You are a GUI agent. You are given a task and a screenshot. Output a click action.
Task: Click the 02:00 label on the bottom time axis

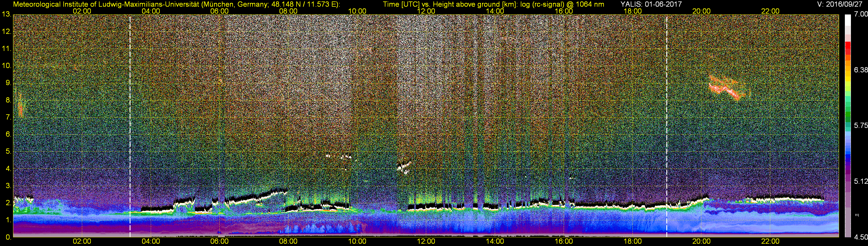[x=82, y=241]
